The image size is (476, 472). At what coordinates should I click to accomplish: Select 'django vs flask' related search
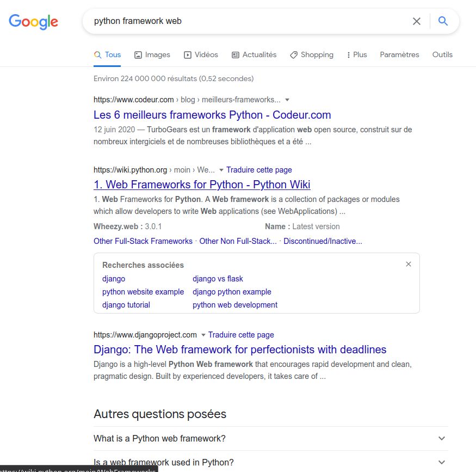pos(218,279)
